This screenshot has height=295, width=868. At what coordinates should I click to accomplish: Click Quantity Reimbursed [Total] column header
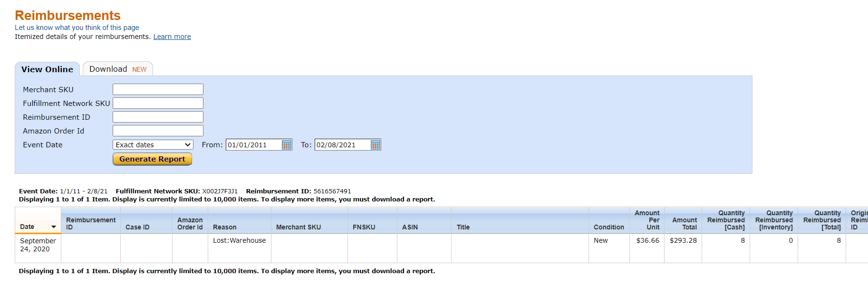click(x=822, y=220)
